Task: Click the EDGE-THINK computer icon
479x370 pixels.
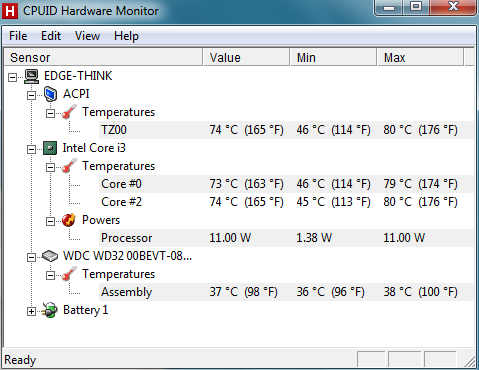Action: (32, 76)
